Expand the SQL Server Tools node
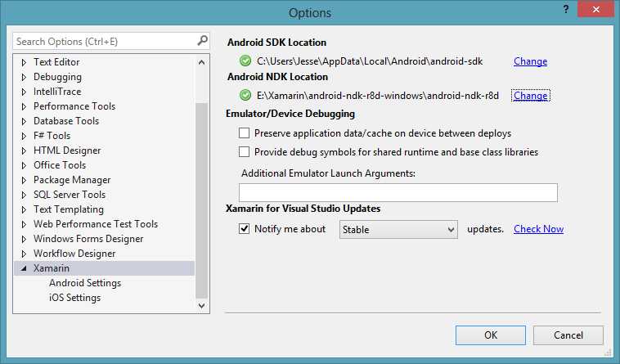The width and height of the screenshot is (620, 364). click(x=24, y=195)
